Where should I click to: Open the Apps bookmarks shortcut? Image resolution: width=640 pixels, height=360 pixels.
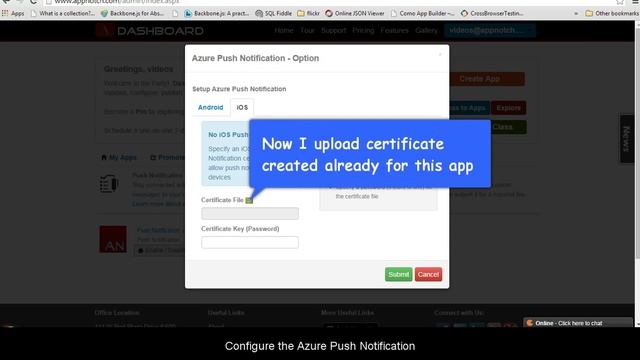pos(13,13)
